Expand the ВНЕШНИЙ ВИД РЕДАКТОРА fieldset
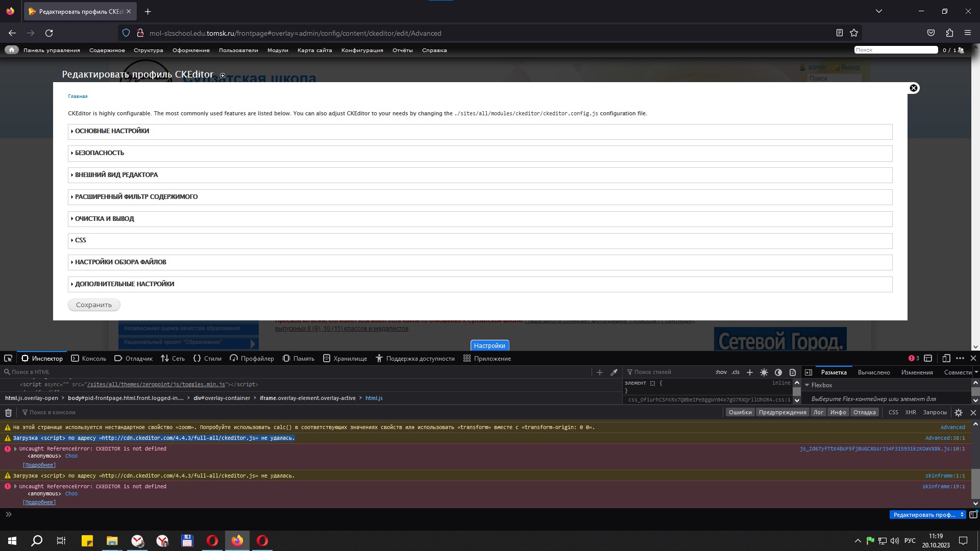The height and width of the screenshot is (551, 980). [x=116, y=175]
